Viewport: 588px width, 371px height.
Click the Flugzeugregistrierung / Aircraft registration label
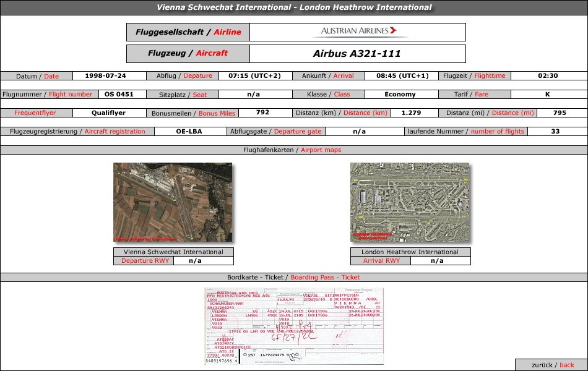click(77, 132)
